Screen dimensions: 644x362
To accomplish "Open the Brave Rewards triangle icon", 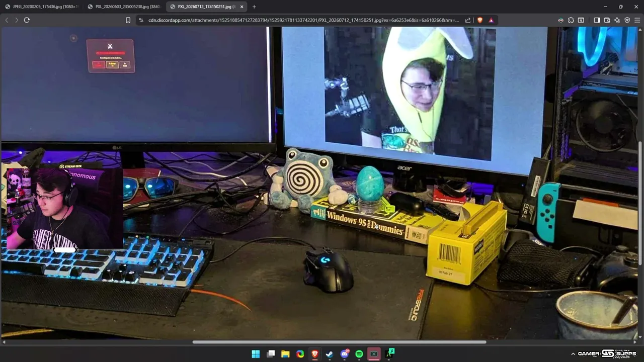I will click(491, 20).
